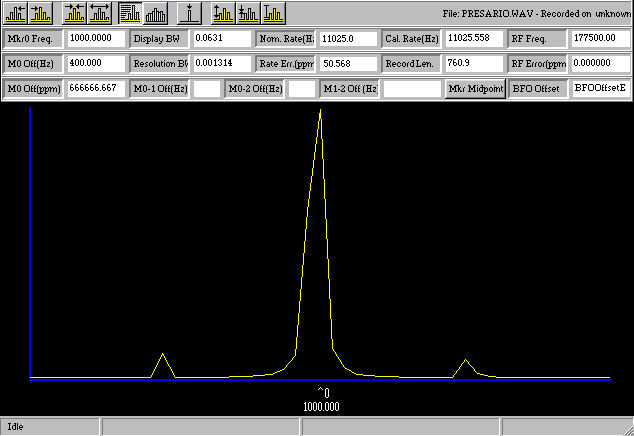Edit the M0 Off(ppm) field 666666.667
Image resolution: width=634 pixels, height=436 pixels.
point(96,89)
